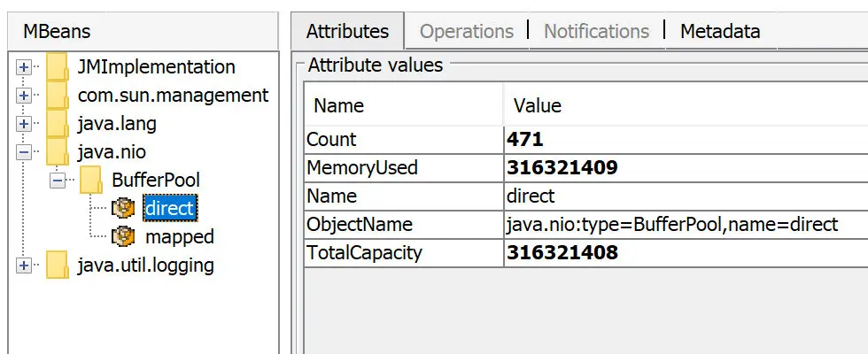868x354 pixels.
Task: Select the mapped MBean entry
Action: [179, 237]
